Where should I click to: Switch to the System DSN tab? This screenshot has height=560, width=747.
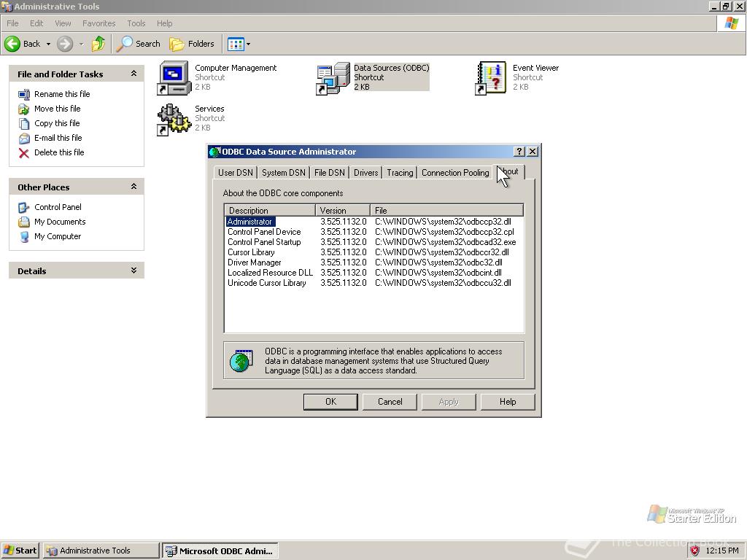(x=284, y=172)
